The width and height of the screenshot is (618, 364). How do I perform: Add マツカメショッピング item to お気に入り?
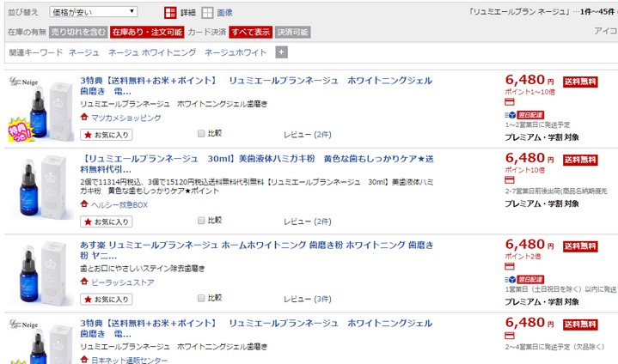tap(107, 135)
